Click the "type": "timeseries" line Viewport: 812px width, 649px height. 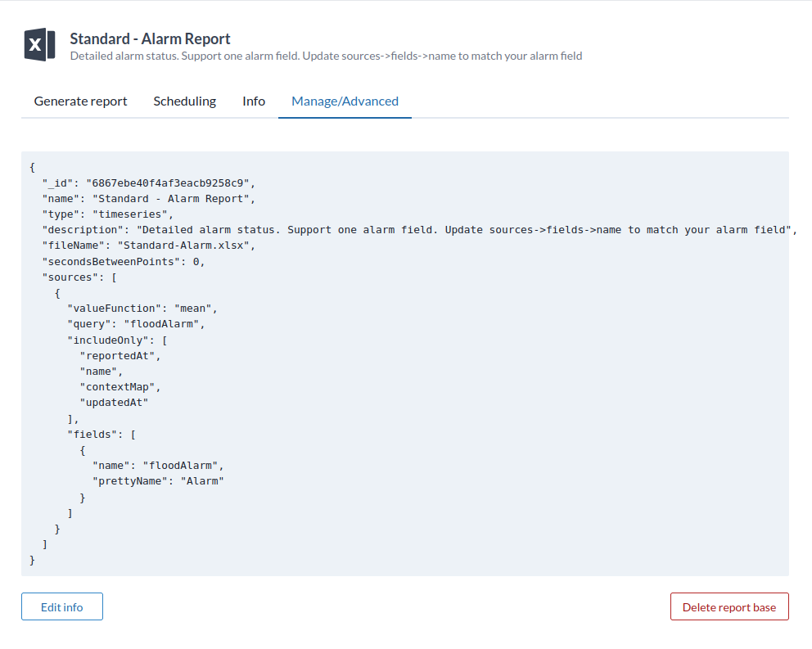click(x=107, y=214)
